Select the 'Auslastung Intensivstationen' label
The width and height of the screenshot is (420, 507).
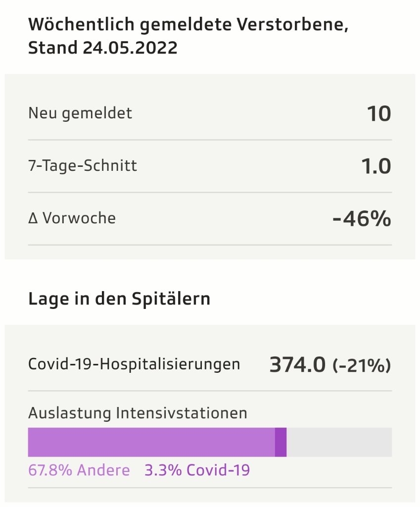point(138,413)
